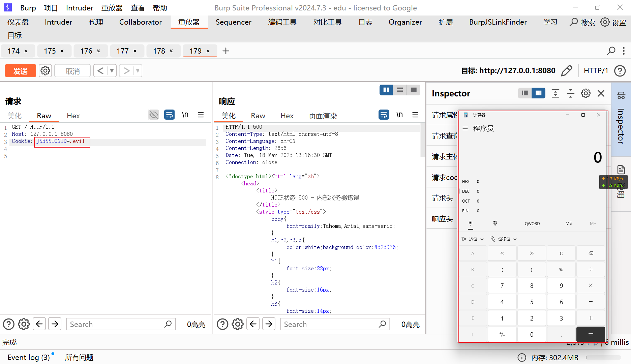Select combined tabbed layout view
Screen dimensions: 631x364
[414, 90]
